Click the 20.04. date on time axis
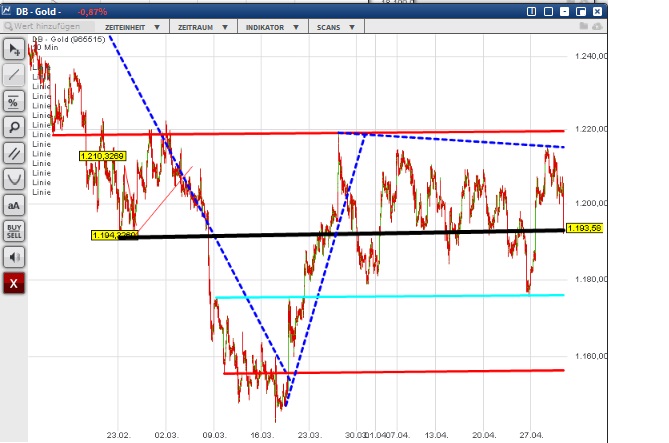The height and width of the screenshot is (443, 669). pos(484,435)
